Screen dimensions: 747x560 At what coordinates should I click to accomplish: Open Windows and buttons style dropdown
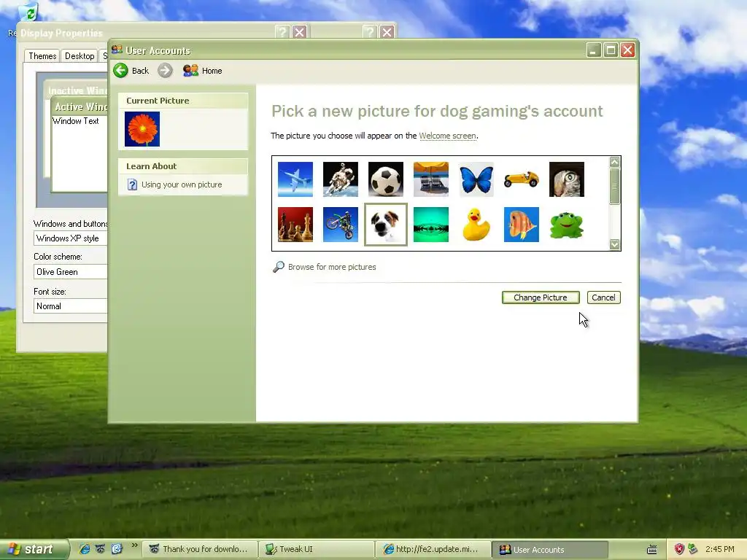tap(71, 238)
